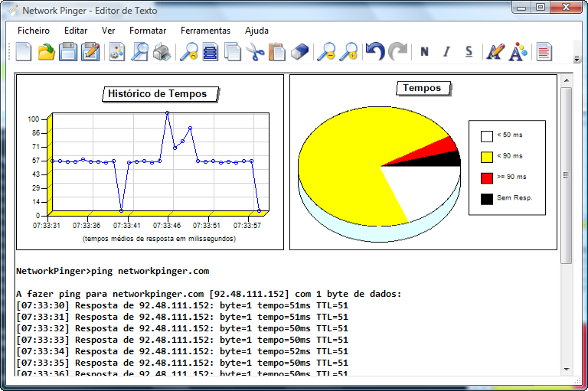Click the white '< 50 ms' legend swatch
The height and width of the screenshot is (391, 588).
click(487, 136)
